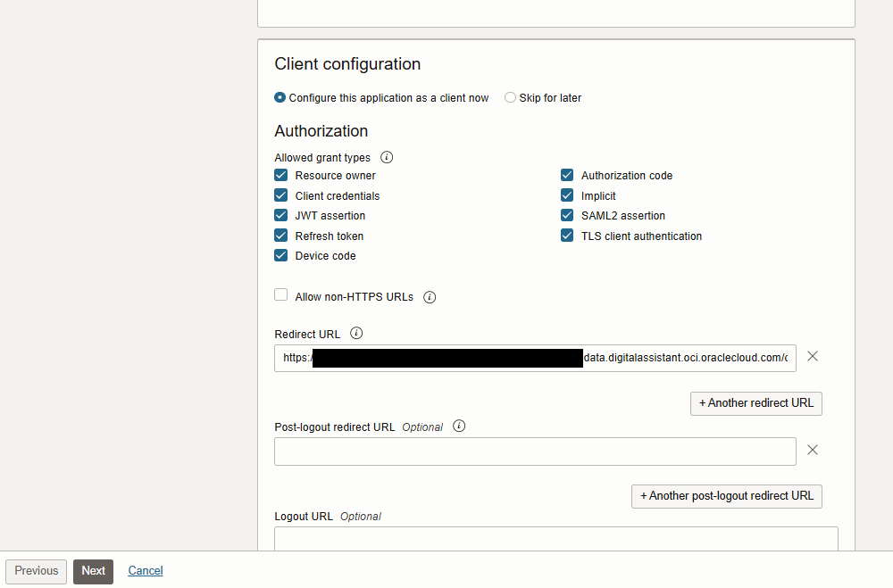Add another redirect URL
The image size is (893, 588).
(x=755, y=403)
